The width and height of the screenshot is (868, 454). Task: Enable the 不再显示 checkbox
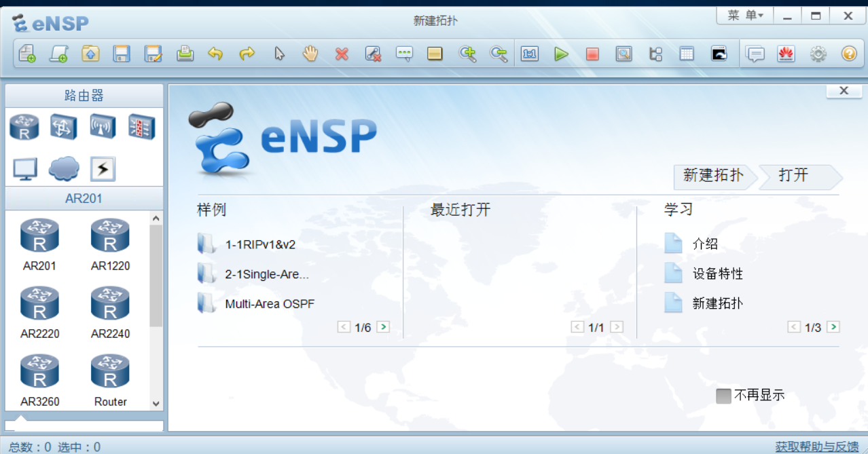point(723,396)
